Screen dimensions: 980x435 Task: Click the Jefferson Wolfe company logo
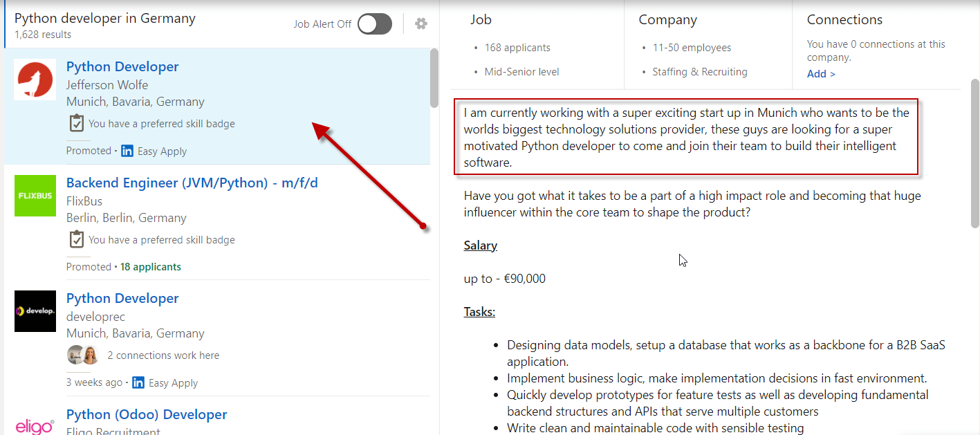click(35, 80)
